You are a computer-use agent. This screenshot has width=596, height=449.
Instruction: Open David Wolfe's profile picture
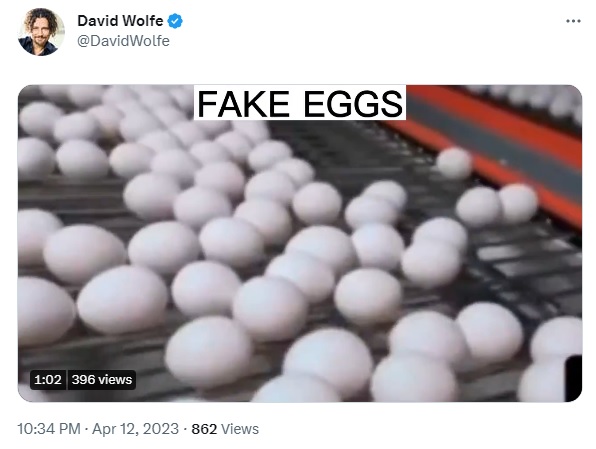41,32
